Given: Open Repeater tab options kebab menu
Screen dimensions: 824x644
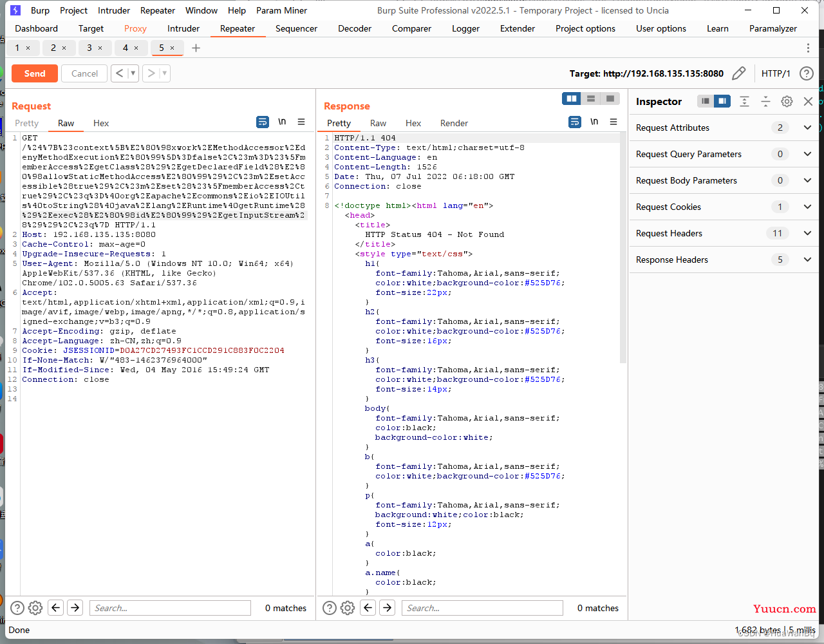Looking at the screenshot, I should click(808, 48).
